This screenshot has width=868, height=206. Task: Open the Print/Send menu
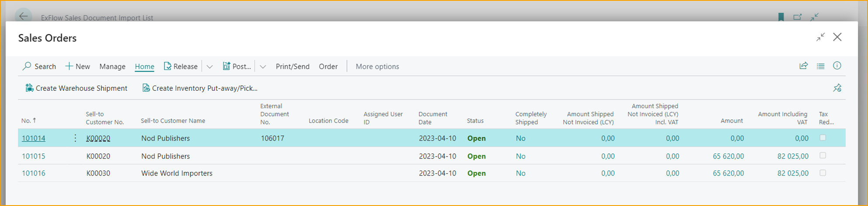[x=292, y=66]
